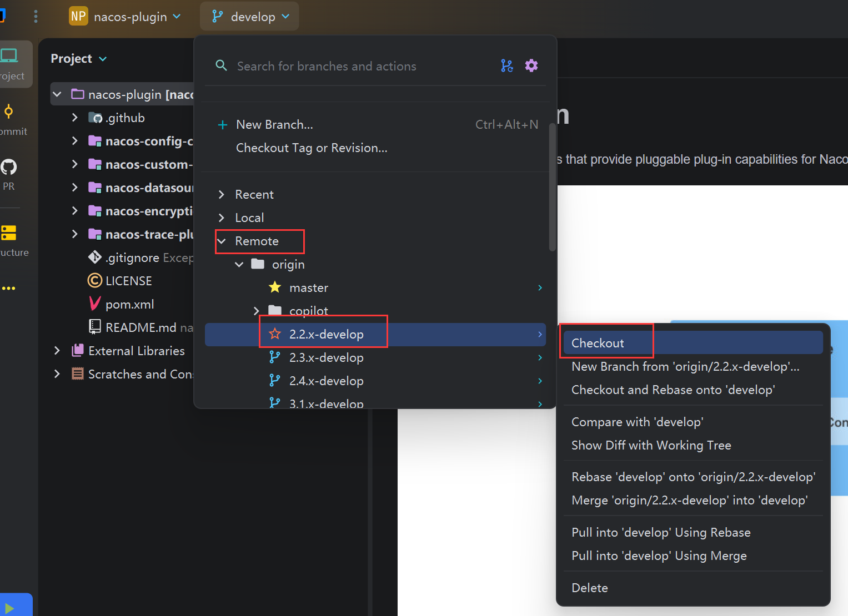848x616 pixels.
Task: Collapse the Remote branches group
Action: pos(222,241)
